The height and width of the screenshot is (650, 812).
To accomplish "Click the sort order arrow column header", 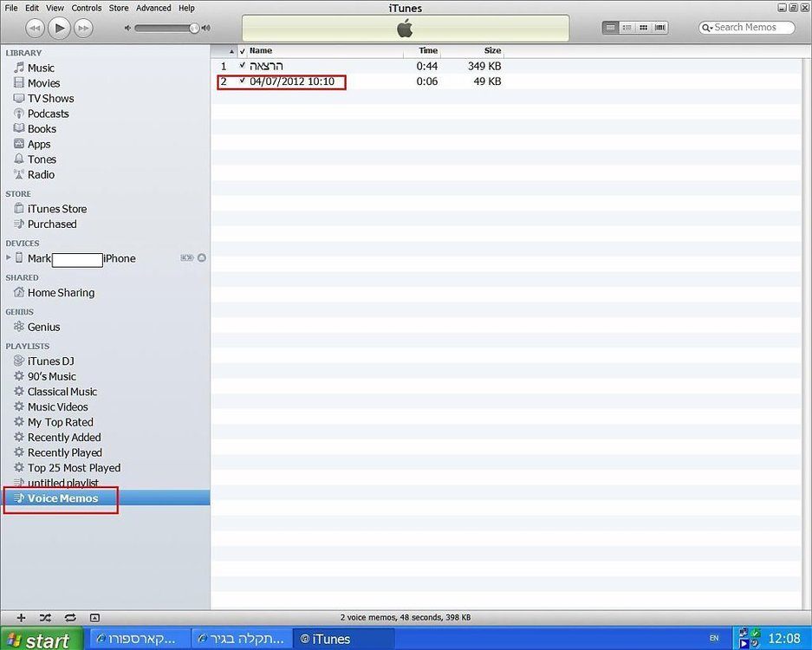I will coord(231,51).
